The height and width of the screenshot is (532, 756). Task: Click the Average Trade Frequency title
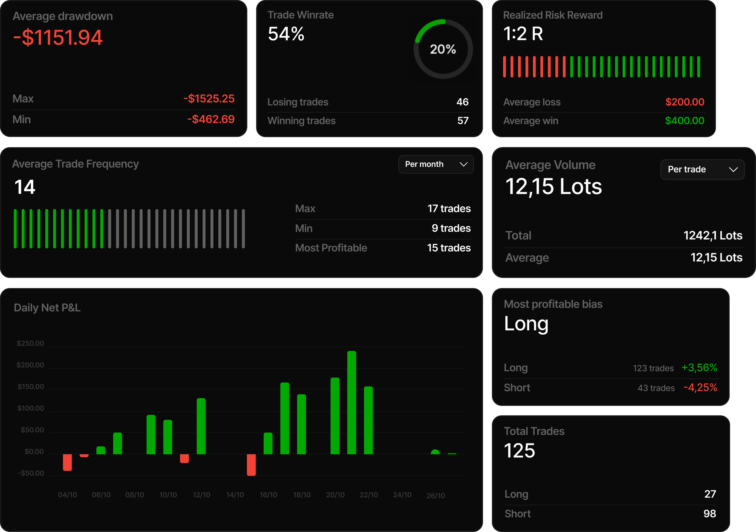click(75, 164)
